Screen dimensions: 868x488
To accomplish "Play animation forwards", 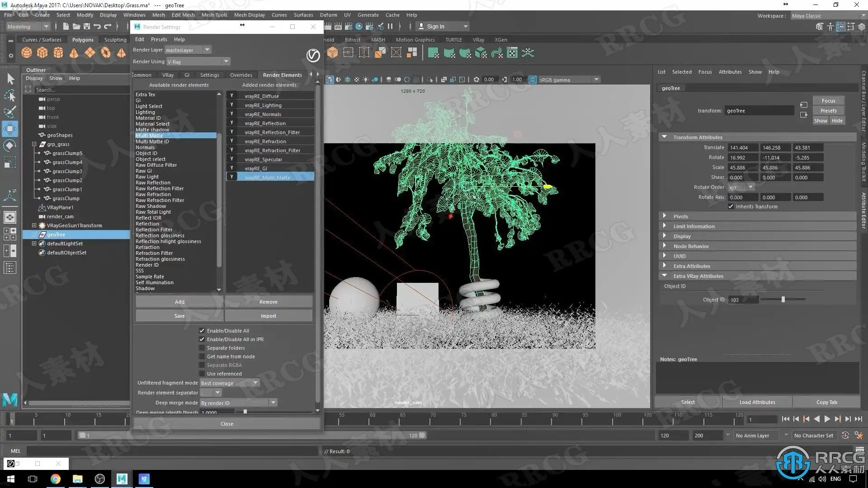I will point(827,419).
